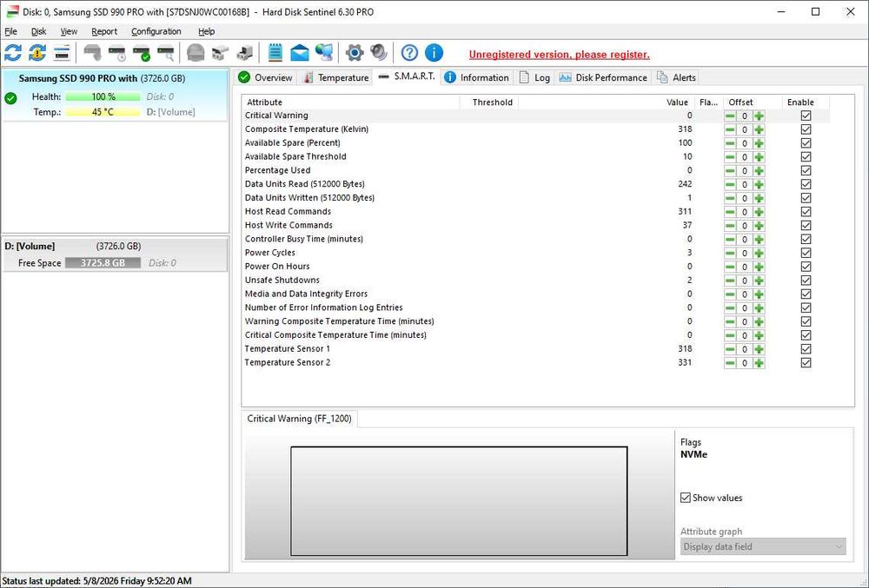Increase offset for Host Read Commands row
The image size is (869, 588).
(759, 212)
